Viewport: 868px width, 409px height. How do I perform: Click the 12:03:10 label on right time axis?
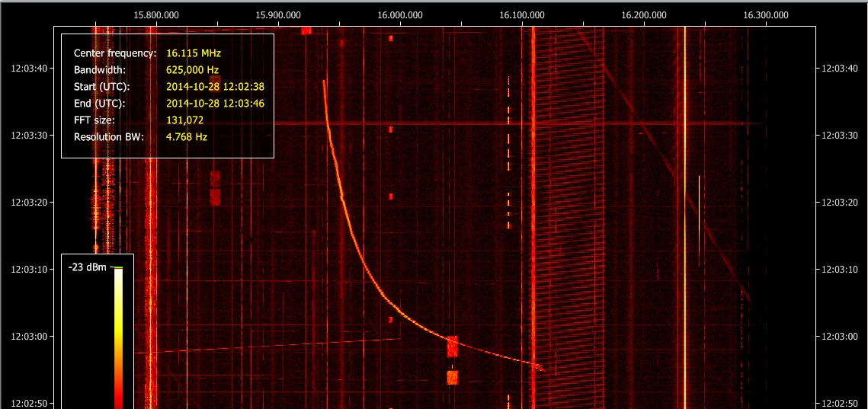click(839, 270)
